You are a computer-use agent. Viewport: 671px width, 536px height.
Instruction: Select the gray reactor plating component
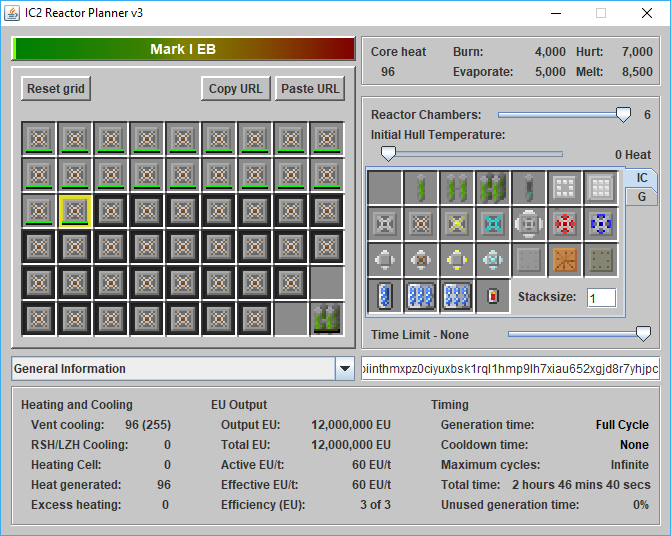click(x=528, y=260)
